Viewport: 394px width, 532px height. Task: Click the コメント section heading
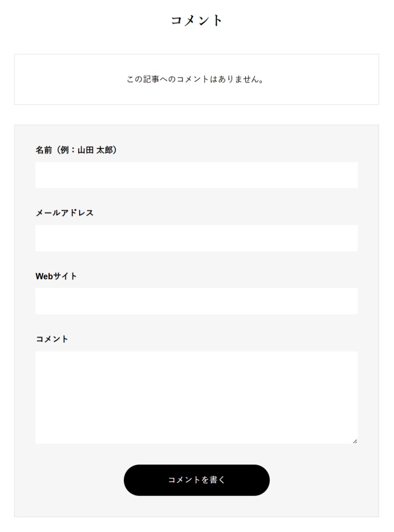point(197,21)
